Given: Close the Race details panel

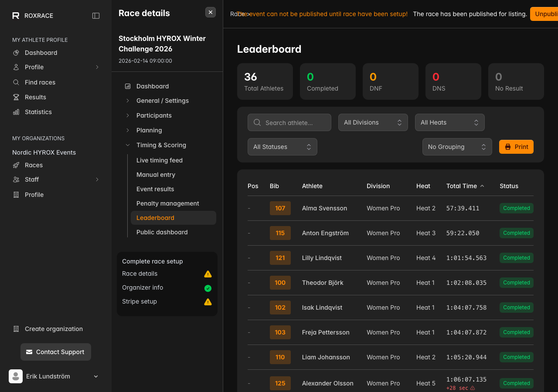Looking at the screenshot, I should click(x=211, y=12).
